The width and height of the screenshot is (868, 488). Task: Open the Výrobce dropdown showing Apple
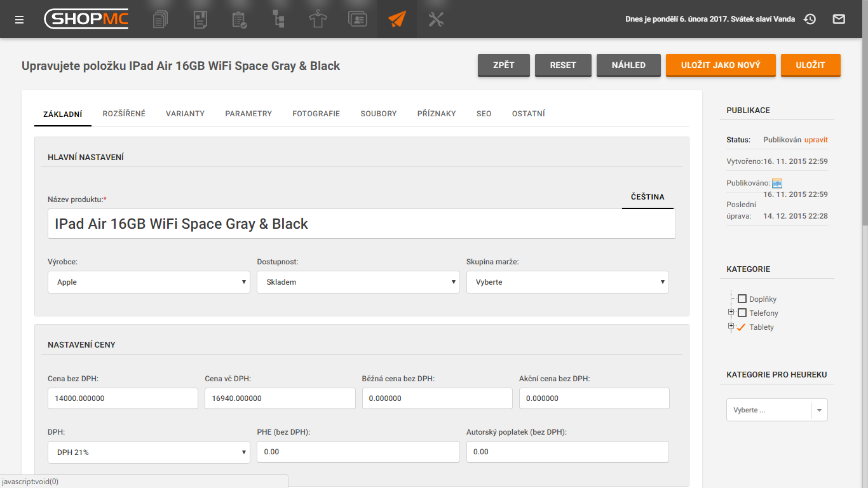click(x=149, y=282)
